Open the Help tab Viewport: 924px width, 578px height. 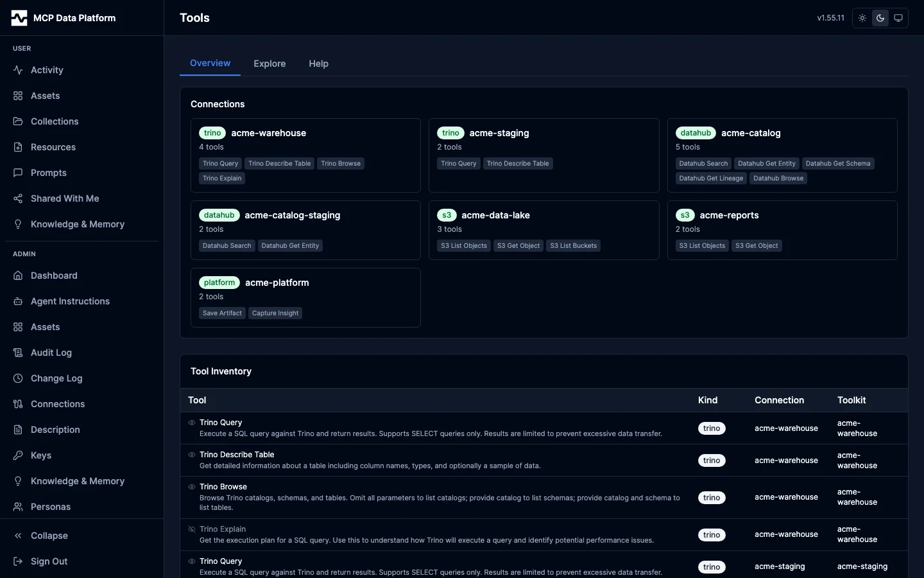pos(318,64)
